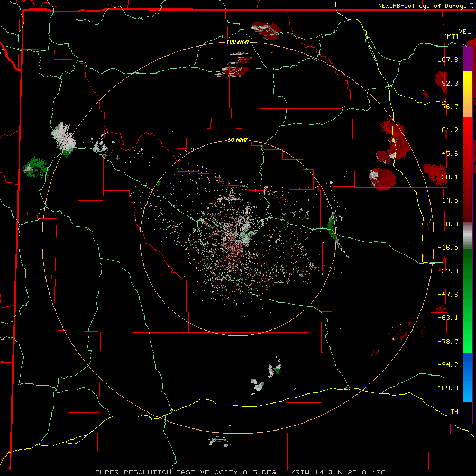Pick the blue segment of the color bar
Screen dimensions: 476x476
[x=467, y=377]
